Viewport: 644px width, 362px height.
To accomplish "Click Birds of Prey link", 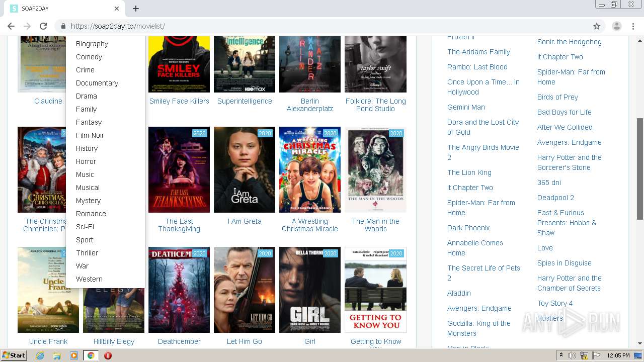I will (x=557, y=97).
